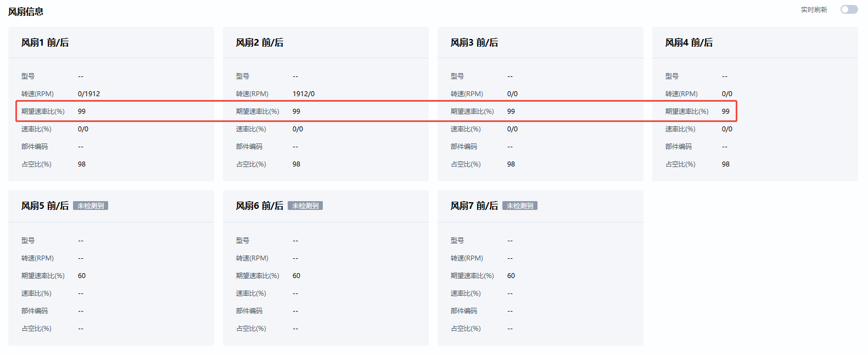Click 风扇5 期望速率比 value 60
This screenshot has width=868, height=355.
point(82,276)
